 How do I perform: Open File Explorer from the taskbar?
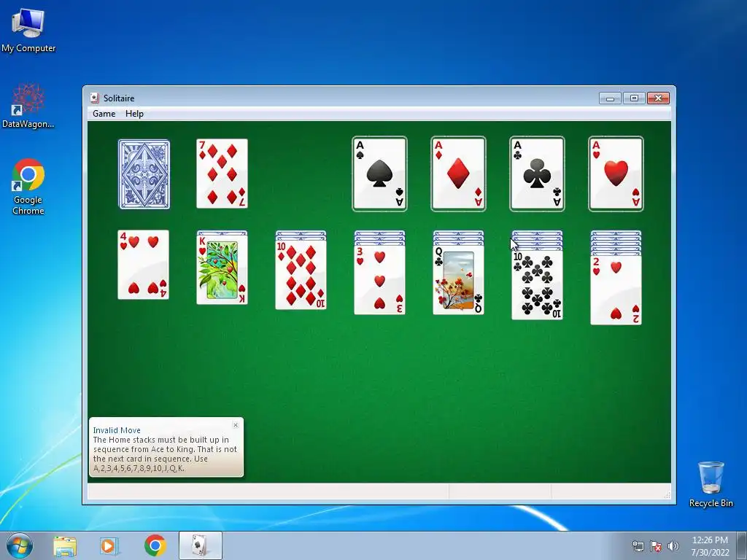tap(65, 545)
